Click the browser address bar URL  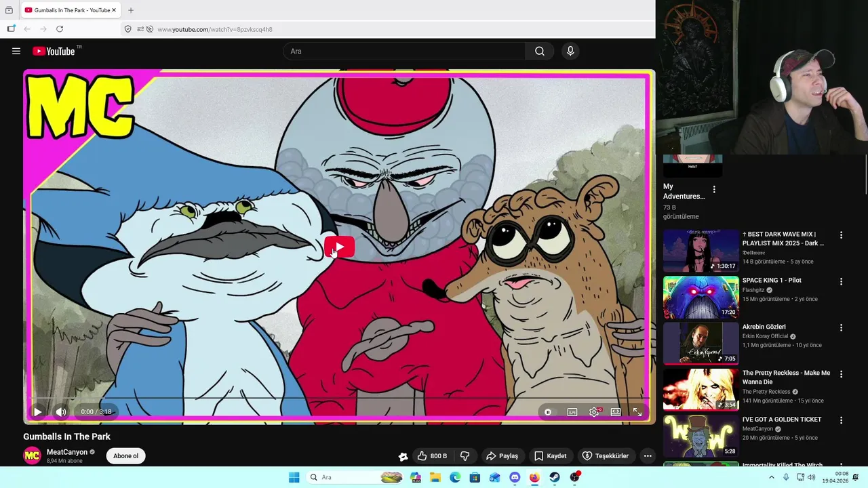(215, 29)
